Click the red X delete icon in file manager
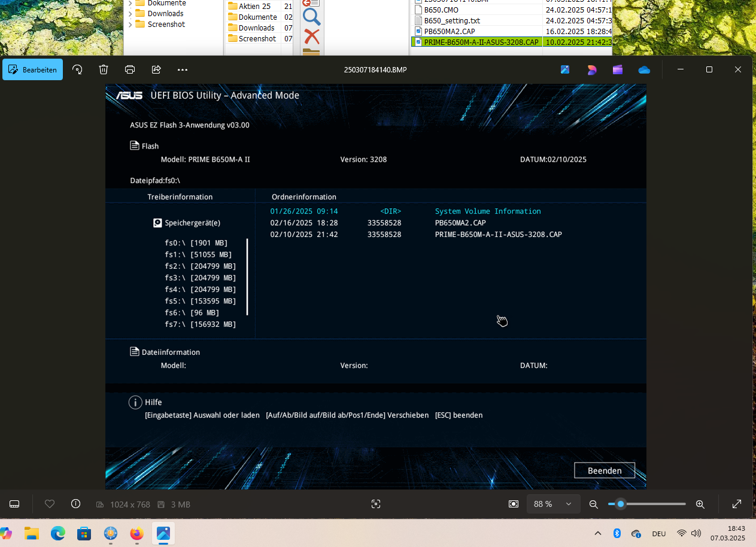This screenshot has height=547, width=756. coord(311,37)
